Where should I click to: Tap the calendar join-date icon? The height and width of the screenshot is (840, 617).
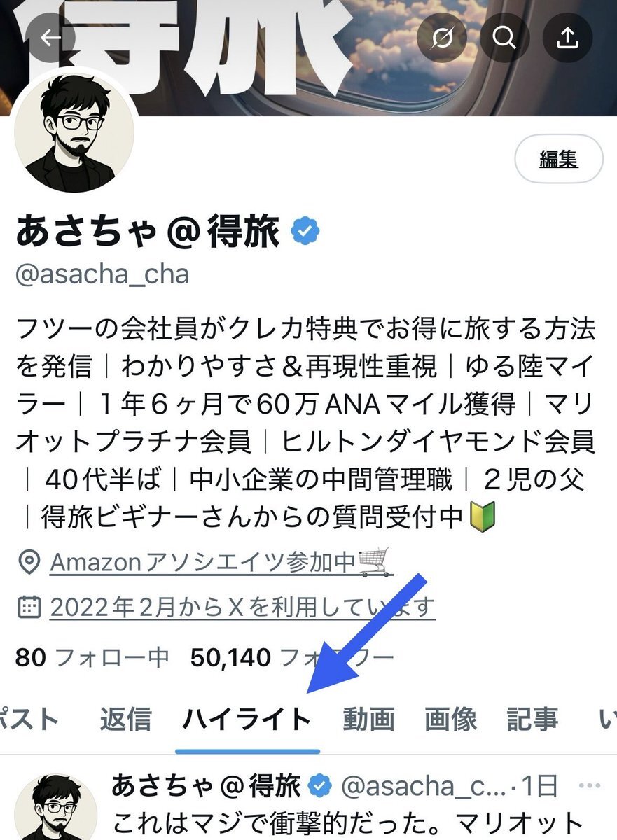click(29, 607)
